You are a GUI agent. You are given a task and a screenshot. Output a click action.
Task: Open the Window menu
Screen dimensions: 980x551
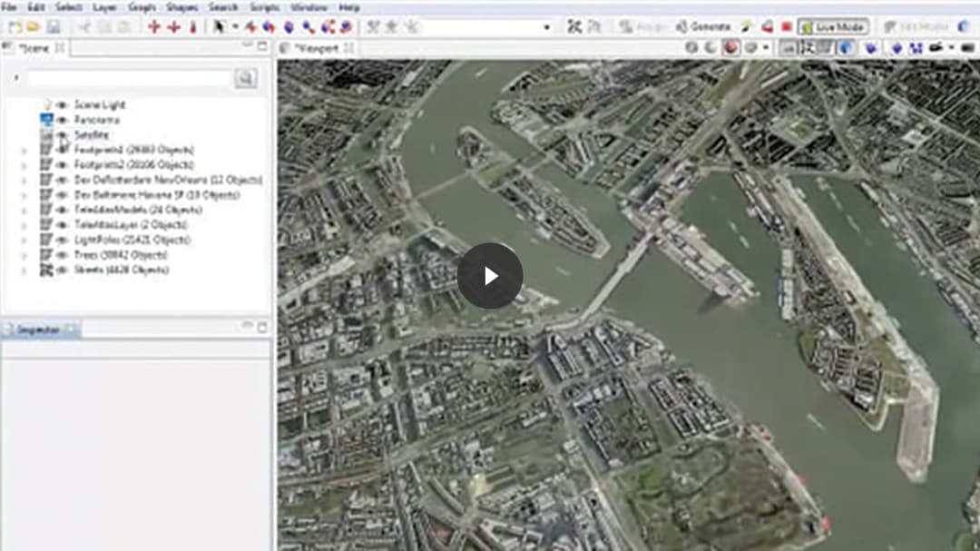pyautogui.click(x=309, y=7)
